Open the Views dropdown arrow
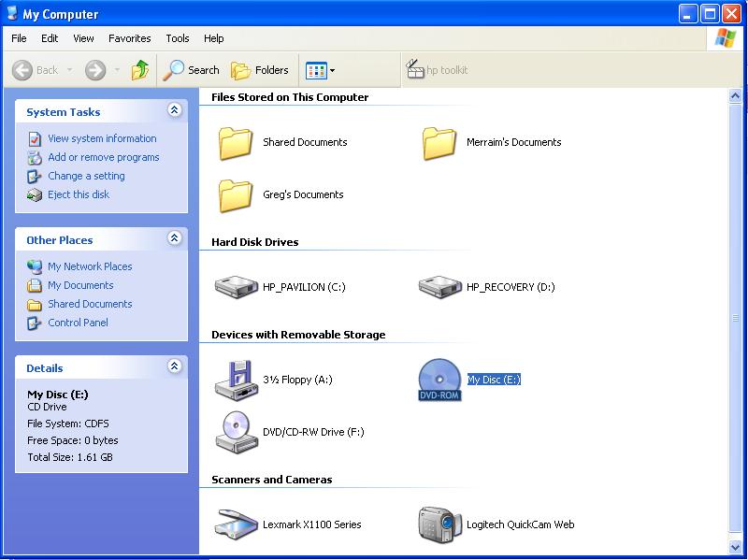 (333, 71)
